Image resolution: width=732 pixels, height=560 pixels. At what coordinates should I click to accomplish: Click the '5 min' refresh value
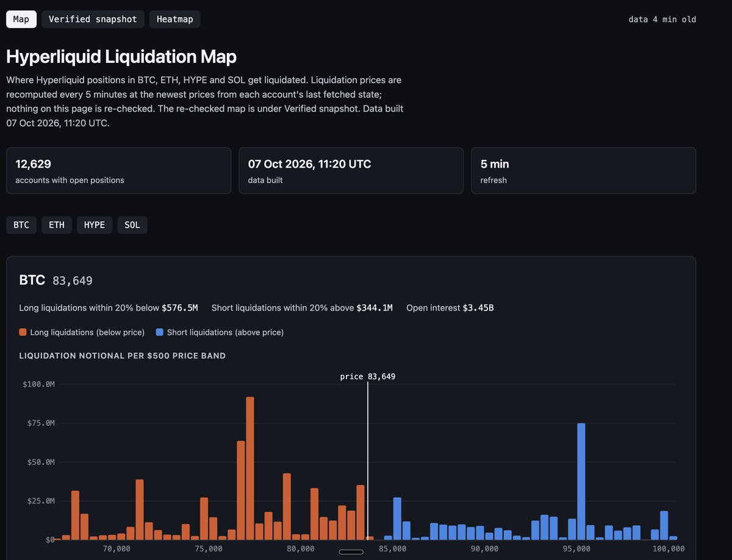pyautogui.click(x=495, y=164)
